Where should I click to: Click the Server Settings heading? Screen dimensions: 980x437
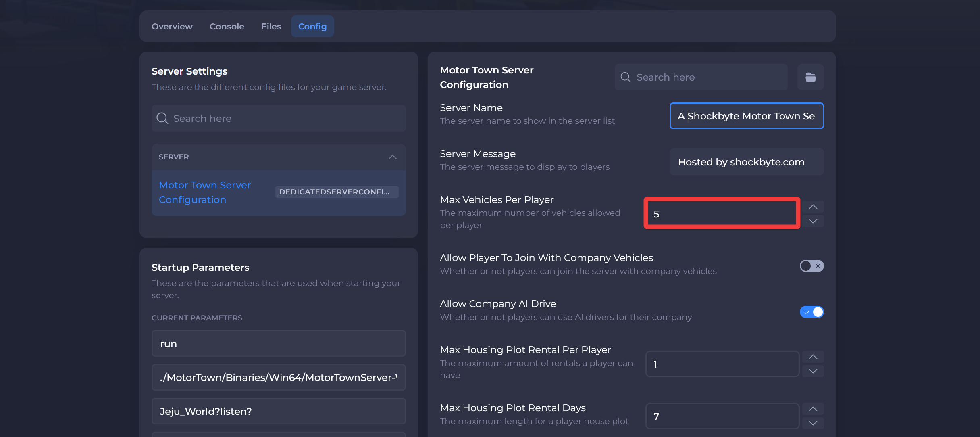[189, 71]
